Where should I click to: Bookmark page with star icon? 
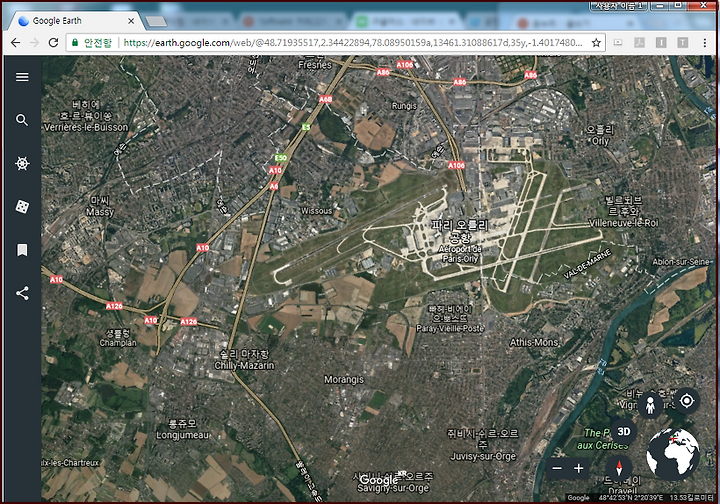(596, 43)
